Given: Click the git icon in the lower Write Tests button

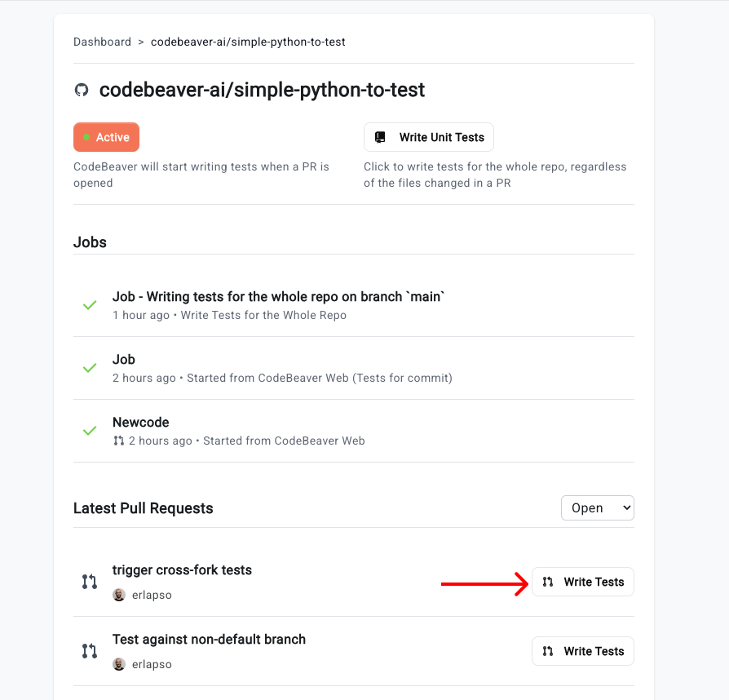Looking at the screenshot, I should point(546,651).
